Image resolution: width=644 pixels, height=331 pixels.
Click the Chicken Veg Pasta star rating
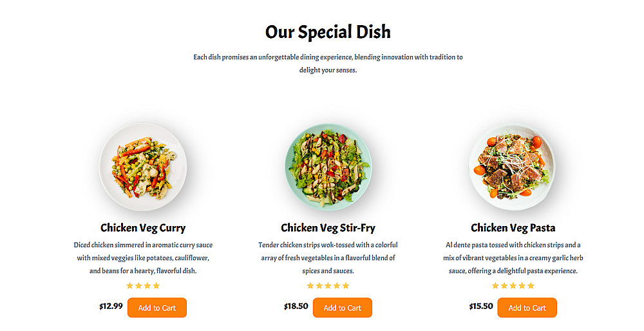pyautogui.click(x=513, y=286)
